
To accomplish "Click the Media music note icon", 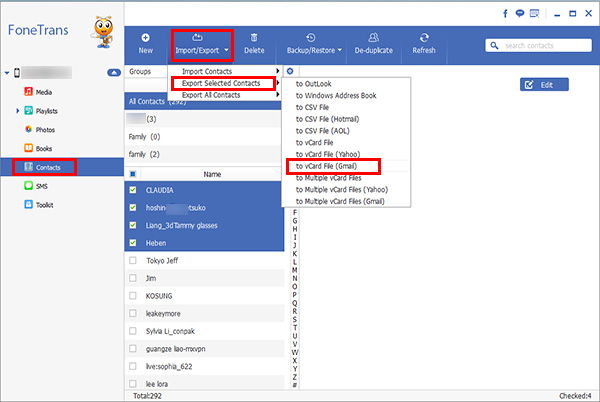I will 29,91.
